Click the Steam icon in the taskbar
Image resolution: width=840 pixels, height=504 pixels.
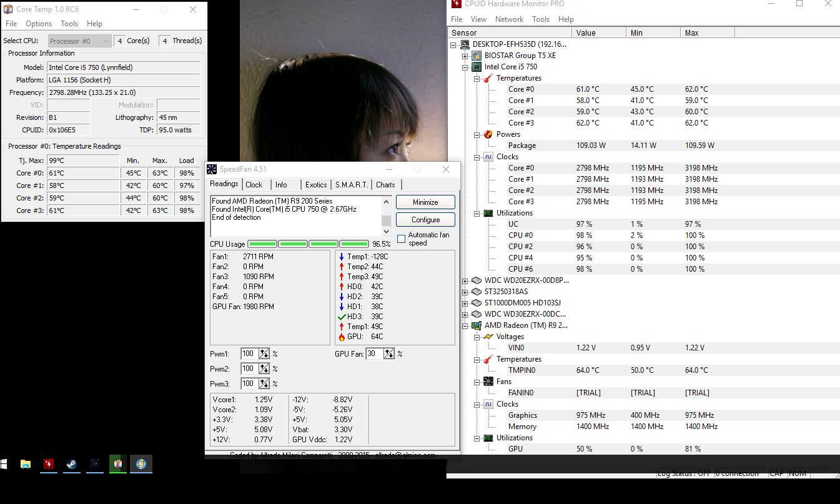(x=72, y=464)
